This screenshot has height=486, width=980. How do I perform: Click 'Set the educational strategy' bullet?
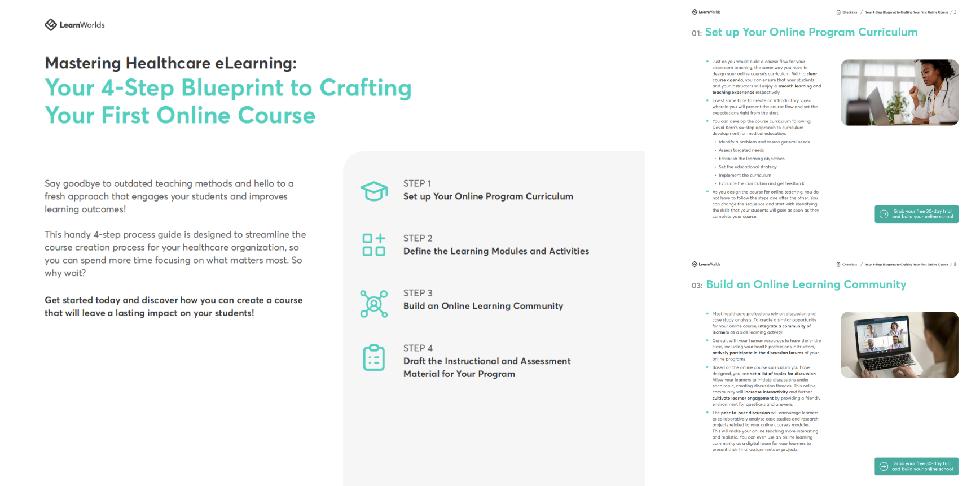(x=748, y=167)
